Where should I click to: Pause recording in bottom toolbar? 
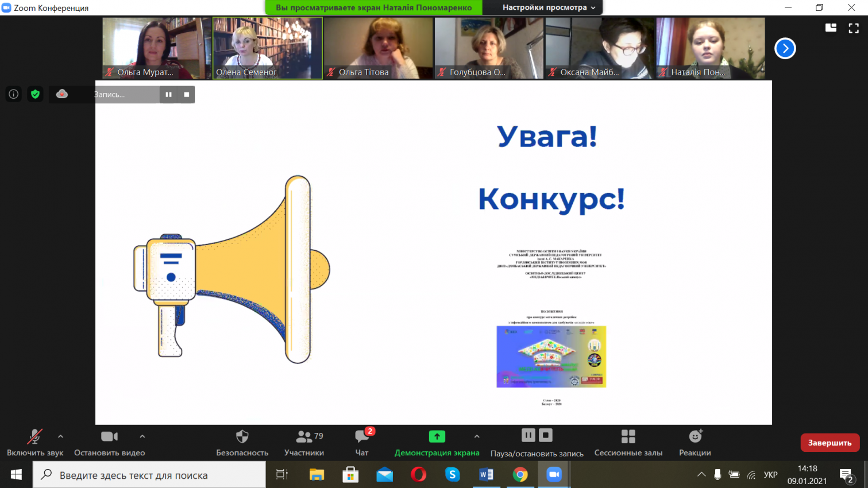(x=528, y=436)
